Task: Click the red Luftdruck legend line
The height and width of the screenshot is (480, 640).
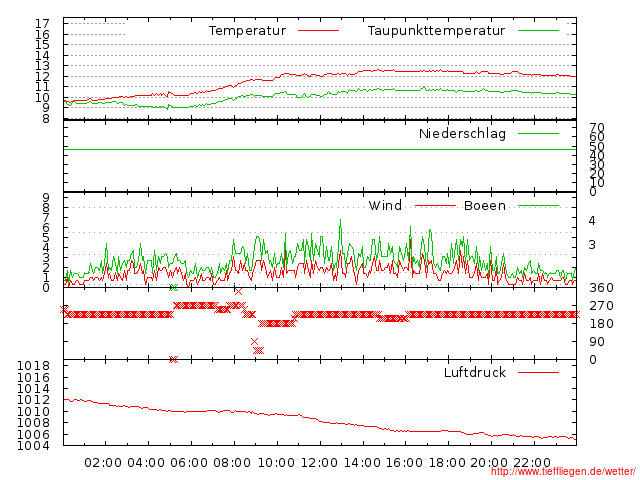Action: (x=538, y=372)
